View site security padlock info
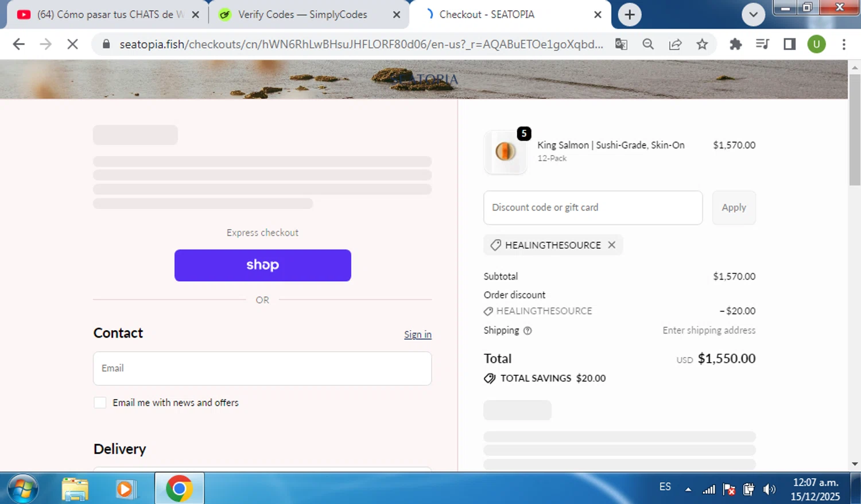This screenshot has height=504, width=861. 106,44
